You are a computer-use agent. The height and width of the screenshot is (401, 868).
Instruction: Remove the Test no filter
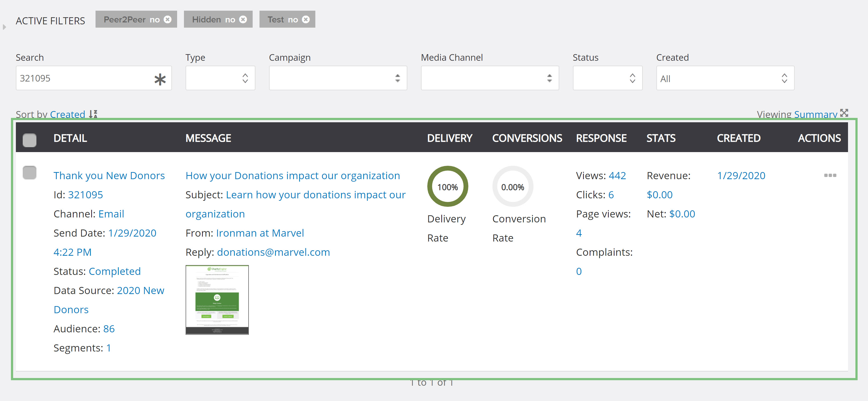pyautogui.click(x=305, y=19)
